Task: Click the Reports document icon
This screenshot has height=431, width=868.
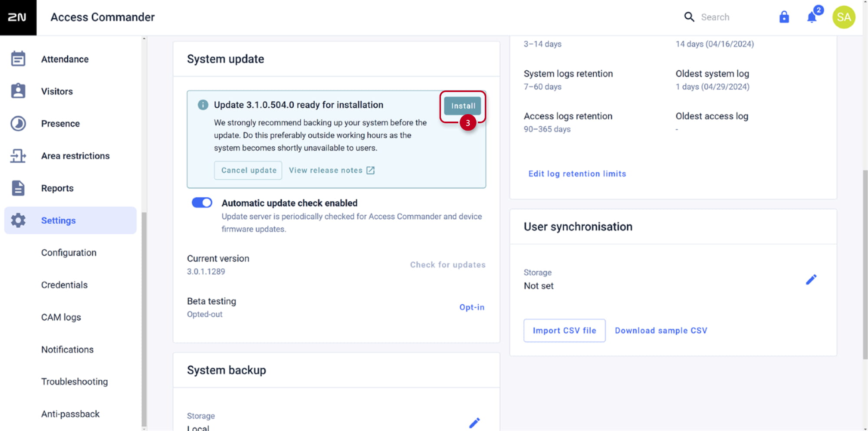Action: [18, 188]
